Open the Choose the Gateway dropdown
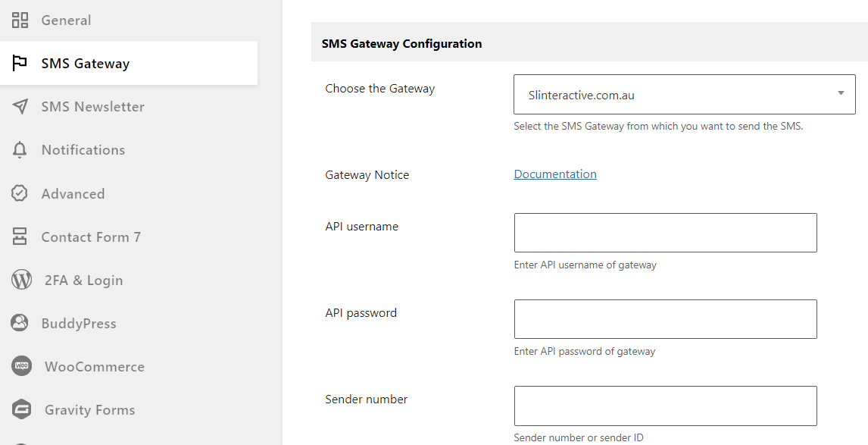The width and height of the screenshot is (868, 445). tap(684, 95)
